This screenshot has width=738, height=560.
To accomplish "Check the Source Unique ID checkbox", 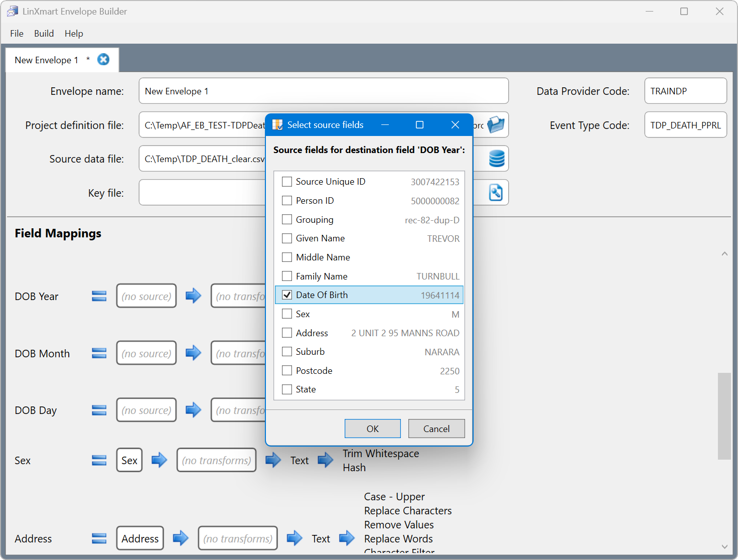I will click(287, 182).
